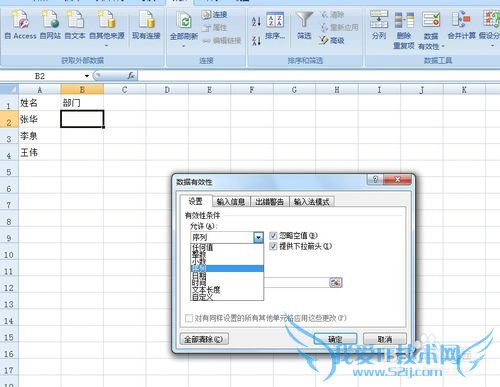The height and width of the screenshot is (387, 500).
Task: Click the range selector icon beside source field
Action: (x=336, y=283)
